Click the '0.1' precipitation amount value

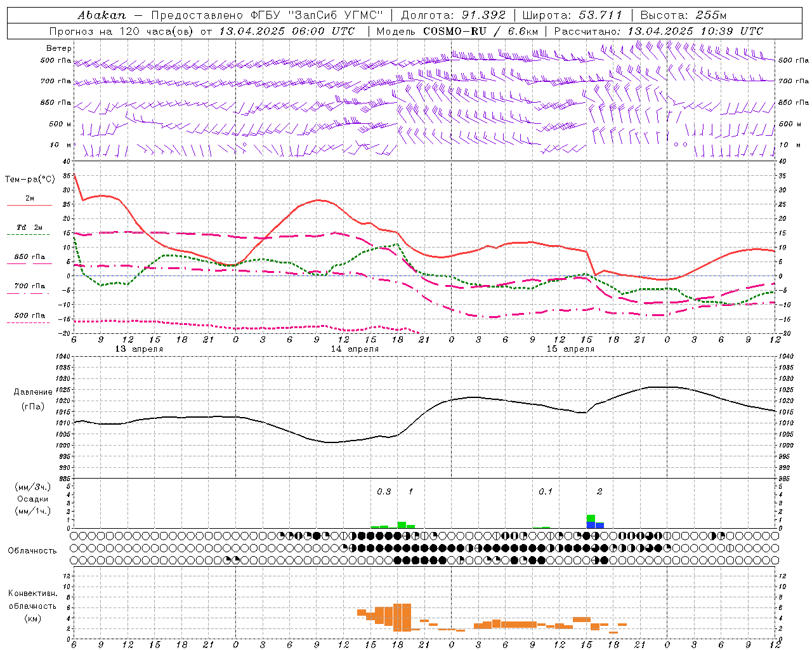click(x=546, y=491)
